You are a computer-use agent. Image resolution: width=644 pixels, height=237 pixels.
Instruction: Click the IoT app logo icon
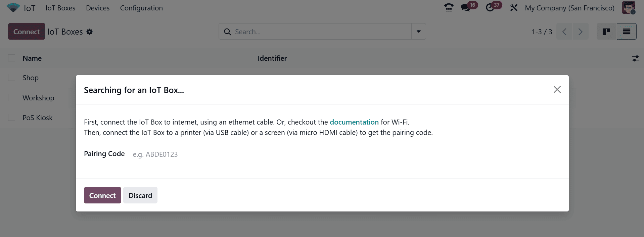13,8
